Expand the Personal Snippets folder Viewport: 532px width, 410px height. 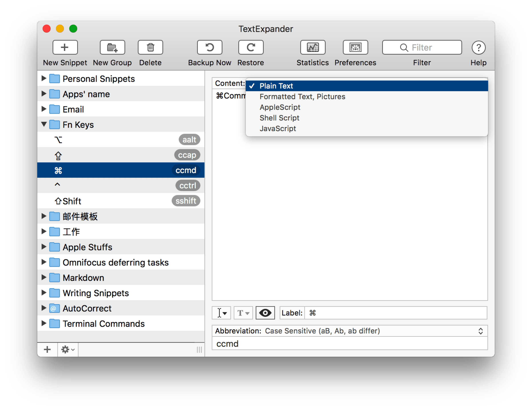point(44,78)
